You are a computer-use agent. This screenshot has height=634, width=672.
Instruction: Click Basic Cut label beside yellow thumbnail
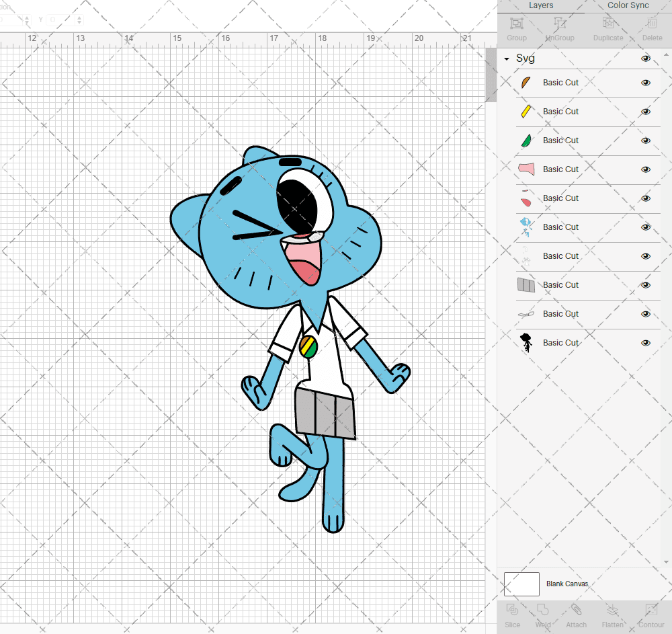(560, 112)
